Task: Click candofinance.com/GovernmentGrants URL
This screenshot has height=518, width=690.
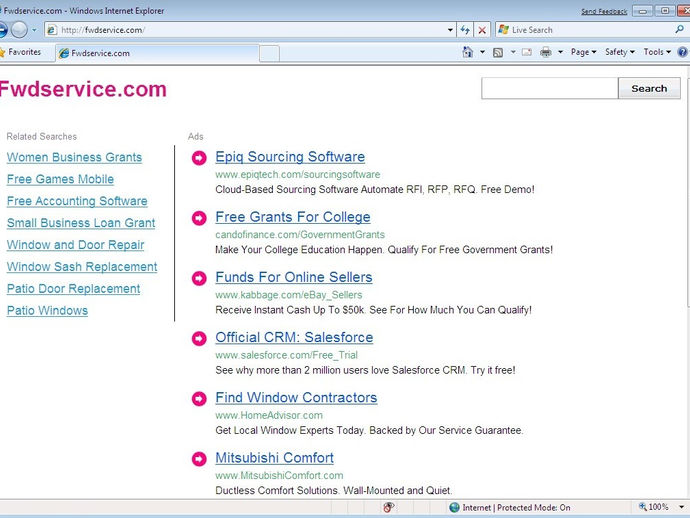Action: [x=300, y=235]
